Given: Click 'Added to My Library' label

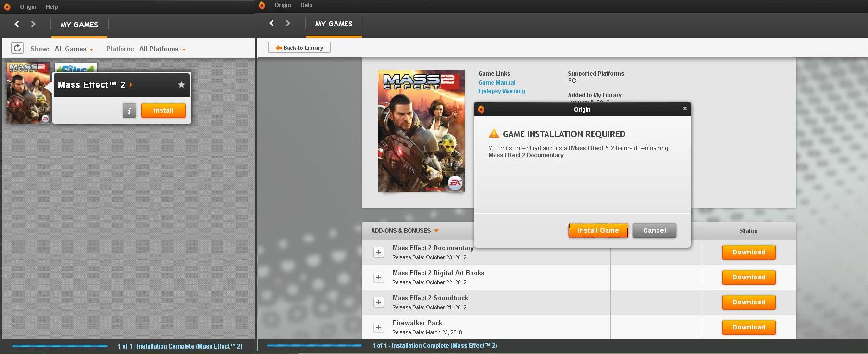Looking at the screenshot, I should click(x=595, y=95).
